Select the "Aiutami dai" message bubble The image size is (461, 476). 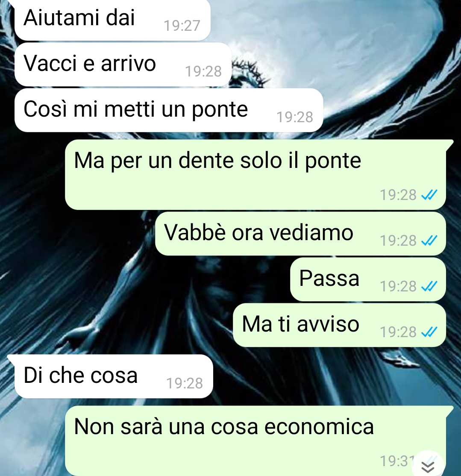pyautogui.click(x=112, y=20)
